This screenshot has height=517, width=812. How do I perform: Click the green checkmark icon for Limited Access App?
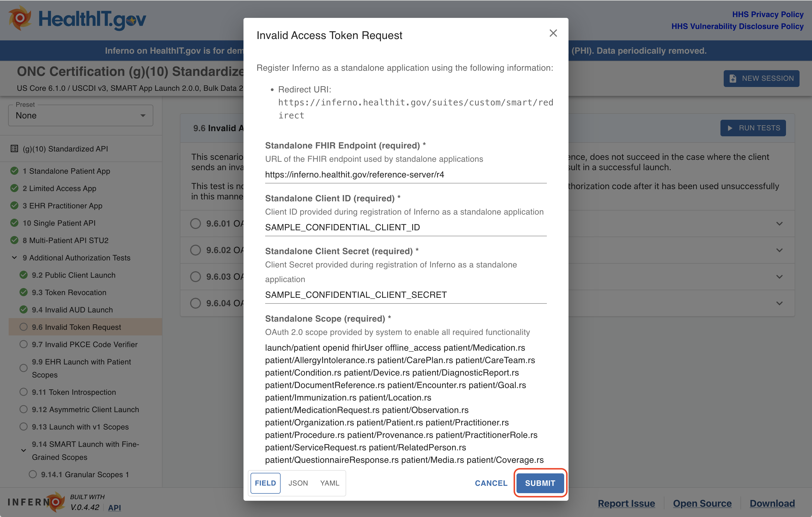point(13,188)
